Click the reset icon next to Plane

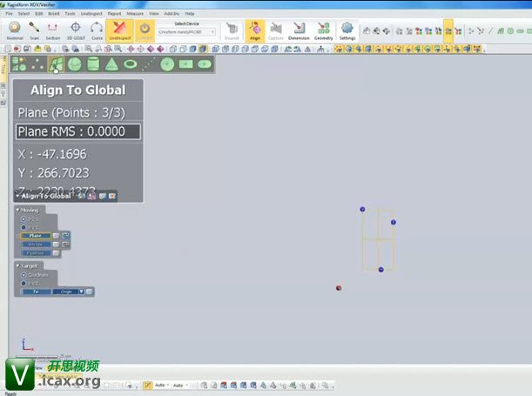coord(56,236)
